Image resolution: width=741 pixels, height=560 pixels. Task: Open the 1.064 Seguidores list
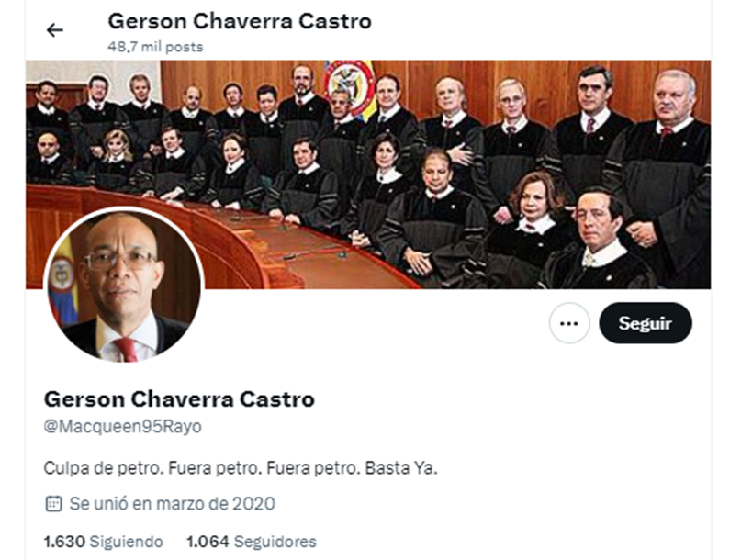tap(252, 542)
